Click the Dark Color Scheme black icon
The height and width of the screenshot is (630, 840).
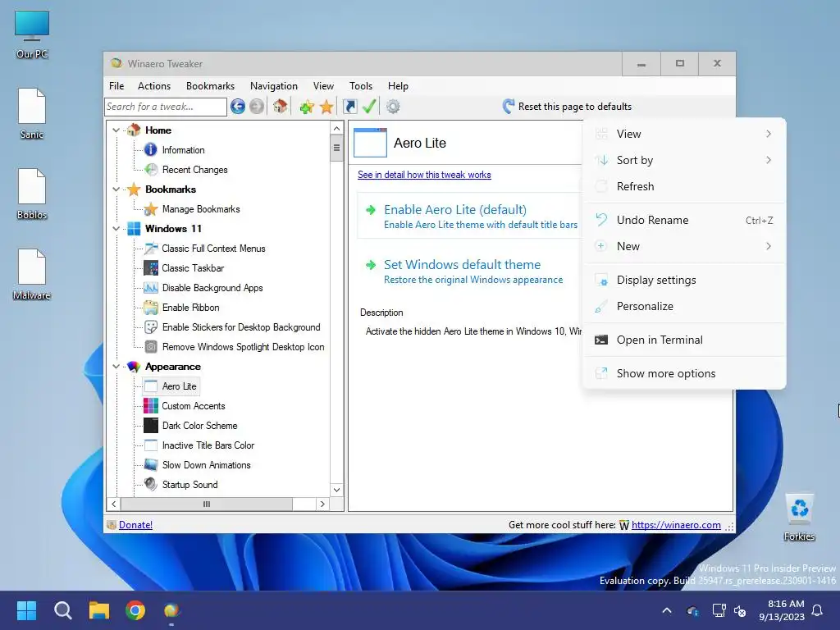tap(151, 426)
